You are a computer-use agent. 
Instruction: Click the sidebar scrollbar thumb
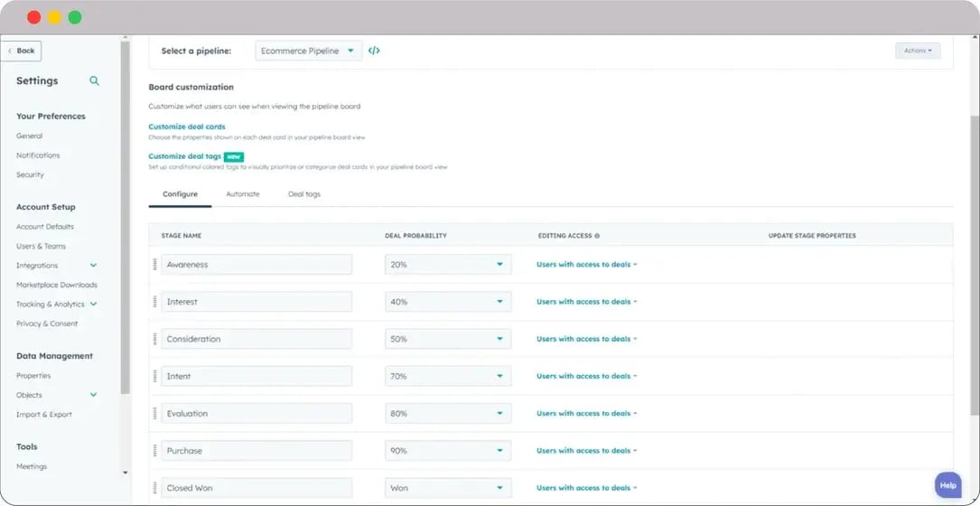click(x=125, y=218)
